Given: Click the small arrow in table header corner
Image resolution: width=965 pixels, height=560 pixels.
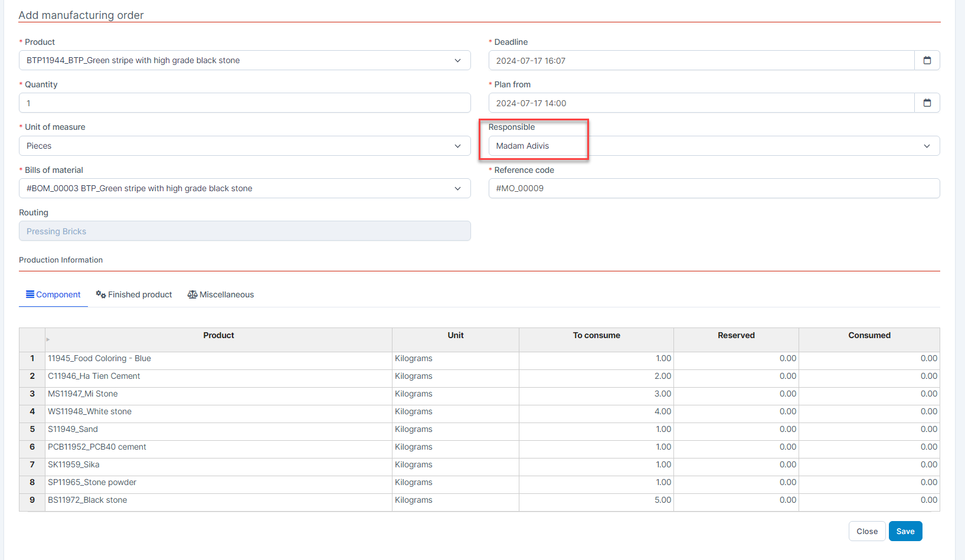Looking at the screenshot, I should (x=48, y=339).
